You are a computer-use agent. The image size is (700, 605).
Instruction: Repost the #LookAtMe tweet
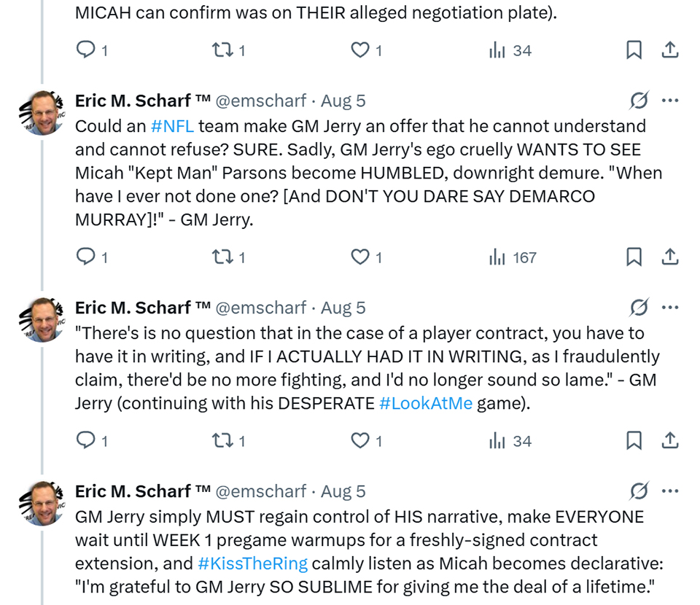click(219, 441)
